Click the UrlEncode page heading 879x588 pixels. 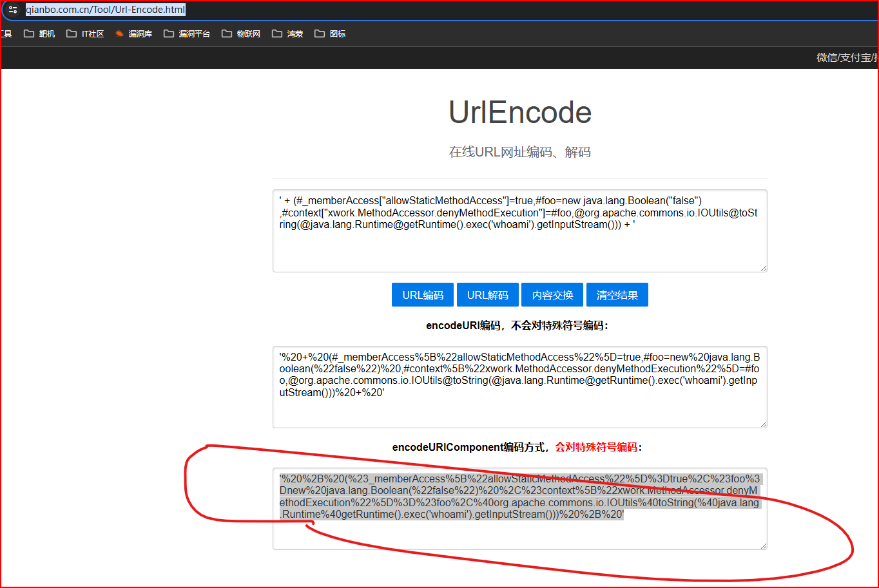pos(520,113)
